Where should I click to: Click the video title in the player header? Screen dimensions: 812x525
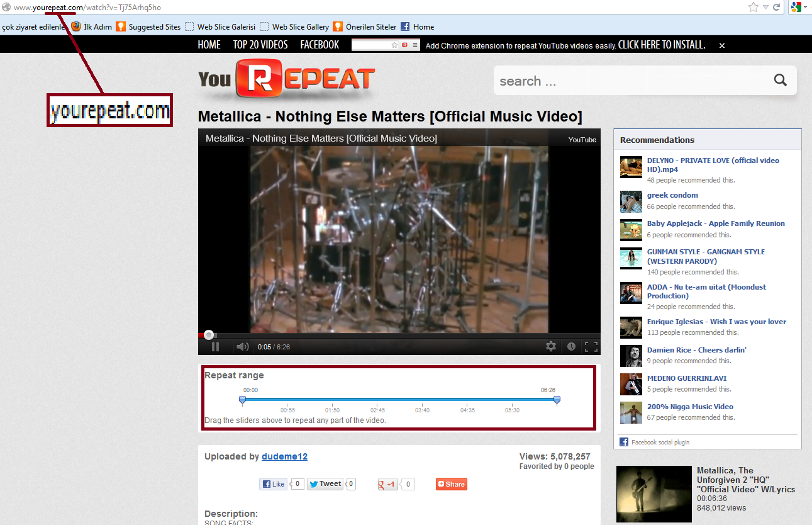[321, 138]
